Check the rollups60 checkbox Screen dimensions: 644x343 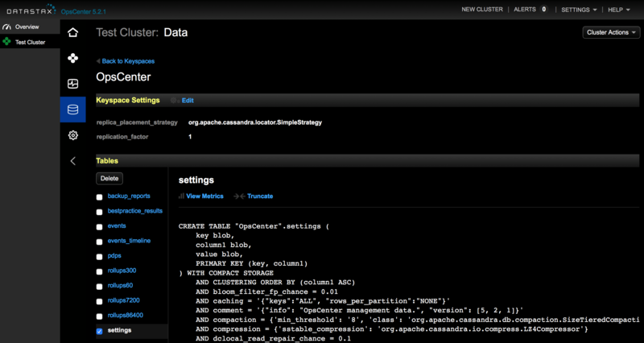coord(99,287)
